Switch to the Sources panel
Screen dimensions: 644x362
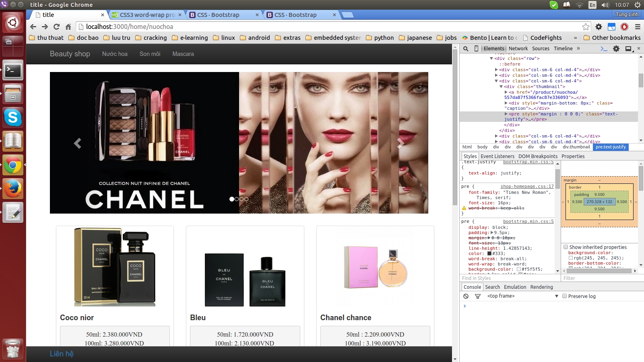click(541, 49)
